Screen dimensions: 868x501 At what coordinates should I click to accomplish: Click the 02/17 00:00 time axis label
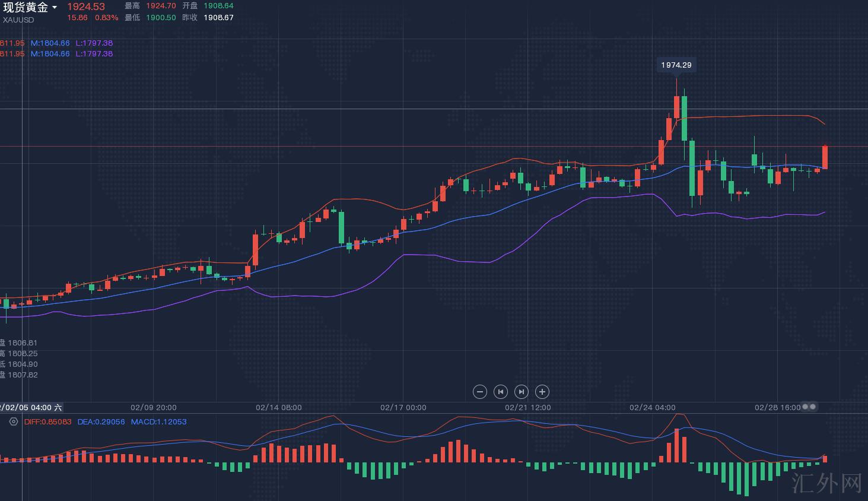(403, 408)
